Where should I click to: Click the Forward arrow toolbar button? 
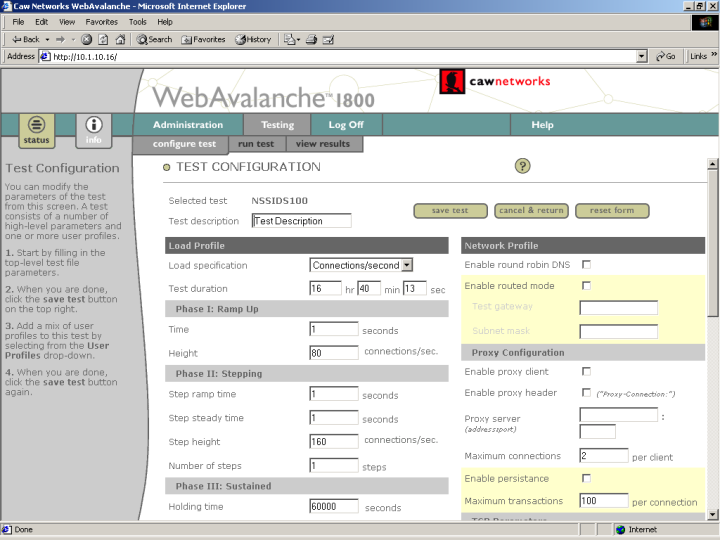pos(60,39)
